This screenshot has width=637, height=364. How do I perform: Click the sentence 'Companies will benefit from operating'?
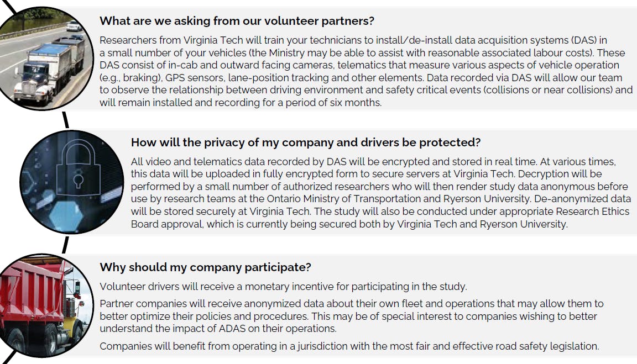click(x=349, y=346)
